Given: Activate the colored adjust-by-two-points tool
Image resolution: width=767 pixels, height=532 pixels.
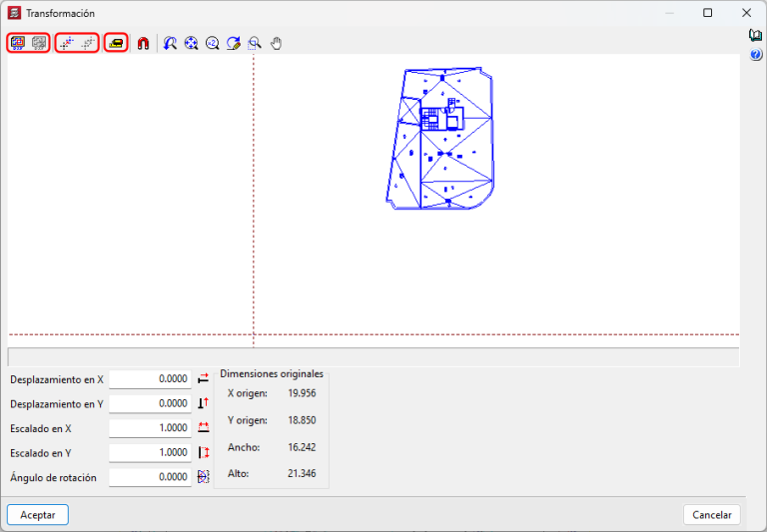Looking at the screenshot, I should tap(67, 43).
